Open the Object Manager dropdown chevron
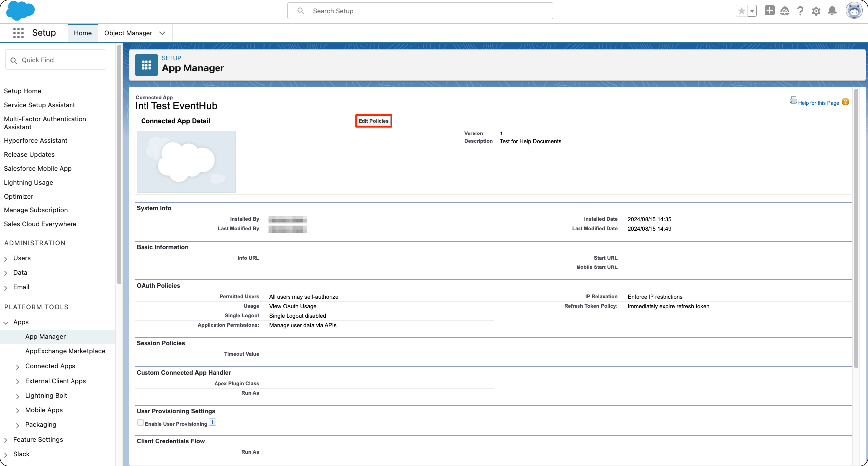 coord(162,33)
